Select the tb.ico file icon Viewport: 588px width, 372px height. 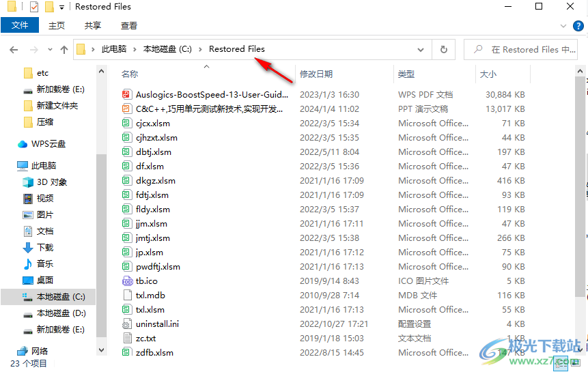127,281
